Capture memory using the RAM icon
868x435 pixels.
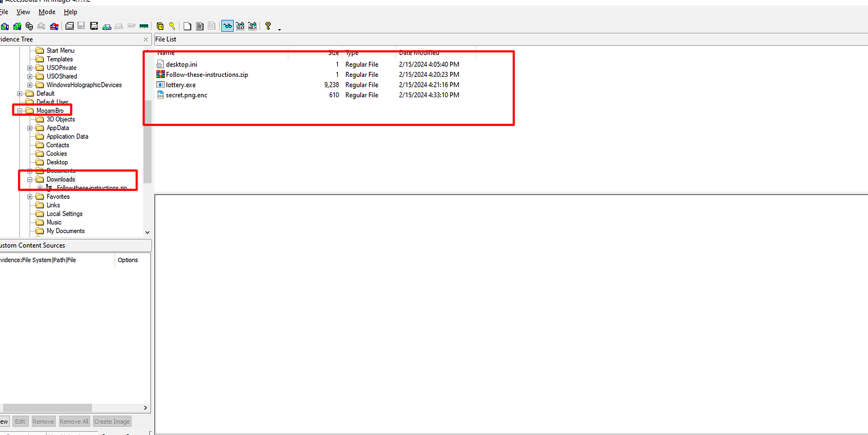click(x=144, y=26)
